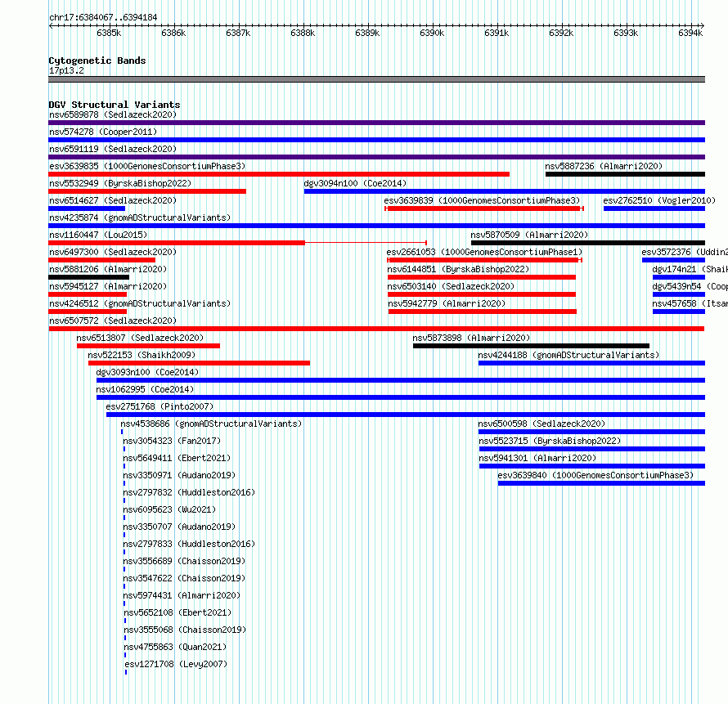
Task: Select nsv3350971 (Audano2019) label
Action: 179,475
